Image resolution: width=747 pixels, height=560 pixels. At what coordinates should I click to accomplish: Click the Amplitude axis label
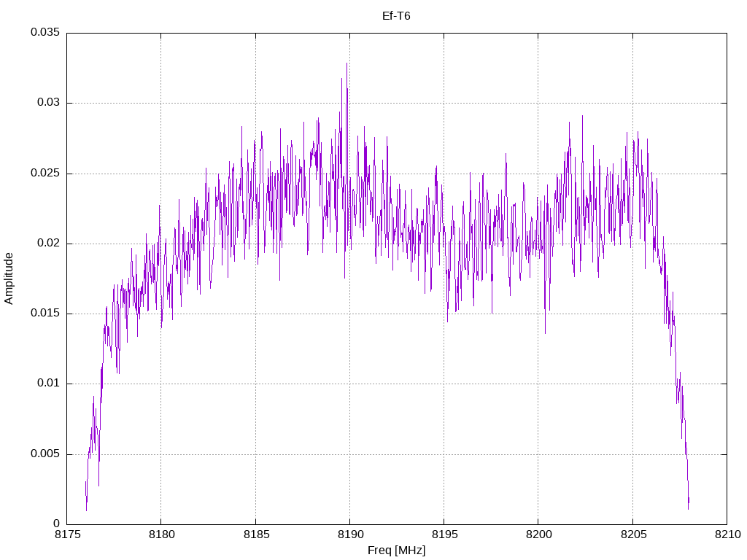[9, 279]
